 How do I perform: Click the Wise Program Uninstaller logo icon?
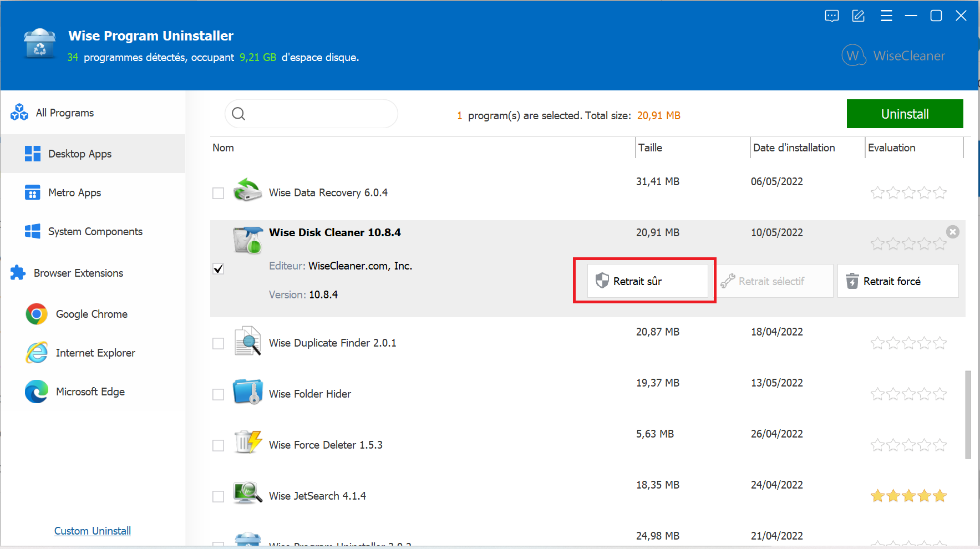(x=40, y=44)
